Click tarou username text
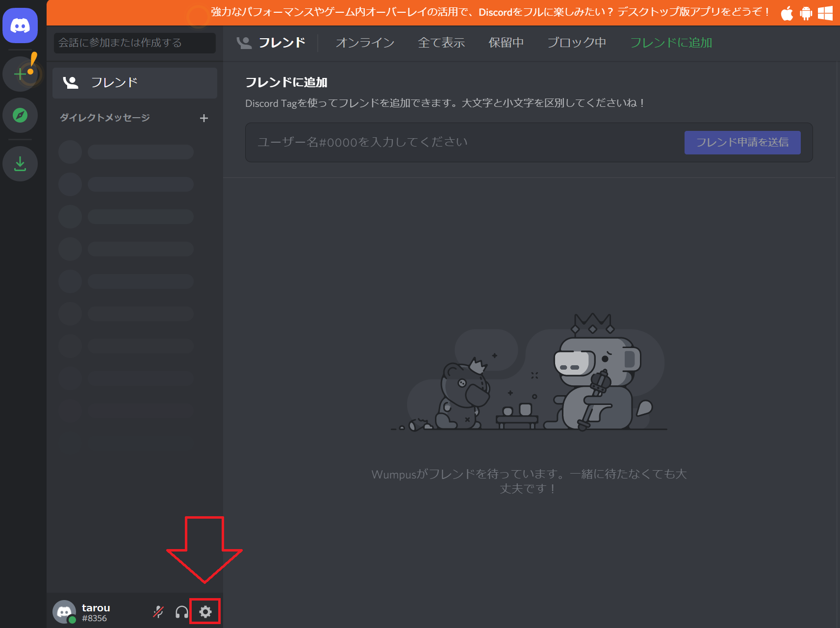The image size is (840, 628). [x=96, y=608]
